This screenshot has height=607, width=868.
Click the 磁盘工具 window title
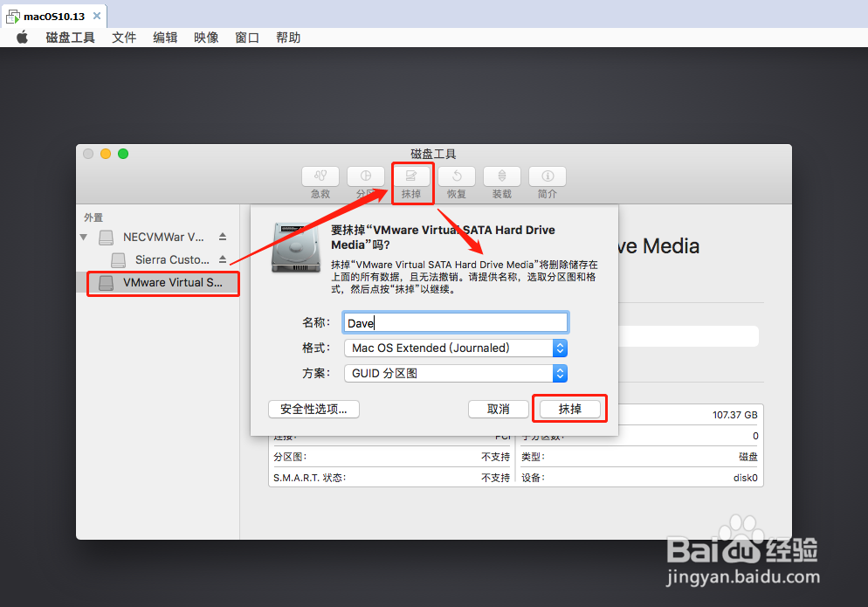point(433,154)
